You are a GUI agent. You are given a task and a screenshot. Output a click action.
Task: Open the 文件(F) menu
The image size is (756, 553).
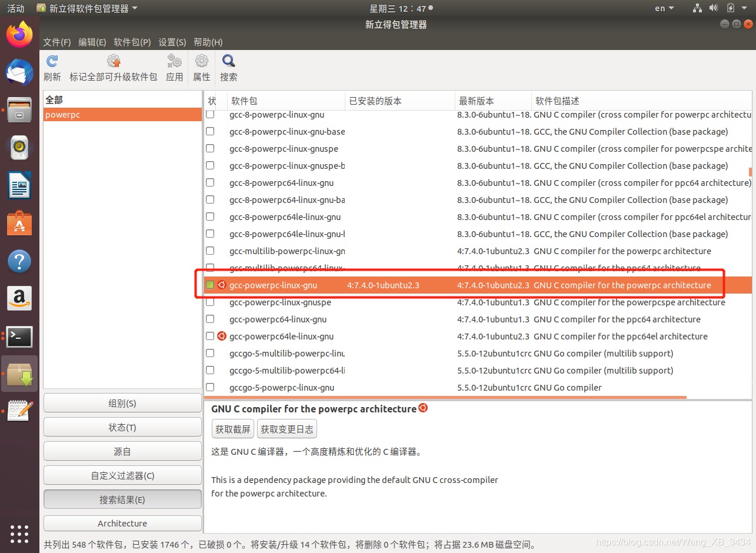[56, 42]
